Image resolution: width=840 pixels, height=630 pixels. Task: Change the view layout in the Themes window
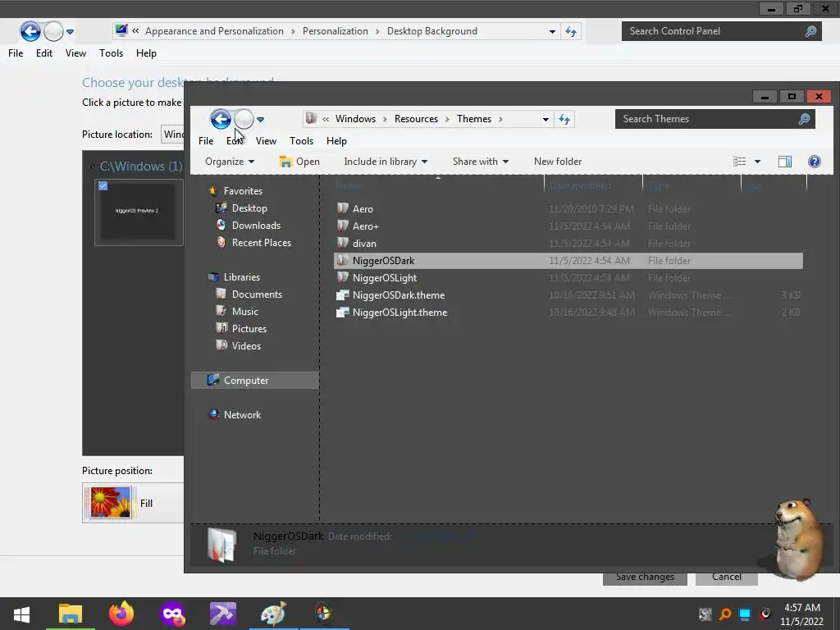[x=739, y=162]
